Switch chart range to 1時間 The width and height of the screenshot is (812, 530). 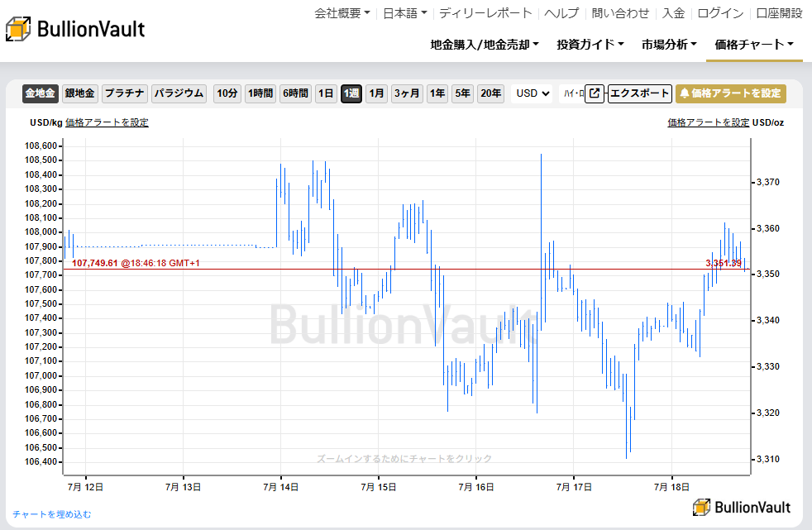pos(260,93)
